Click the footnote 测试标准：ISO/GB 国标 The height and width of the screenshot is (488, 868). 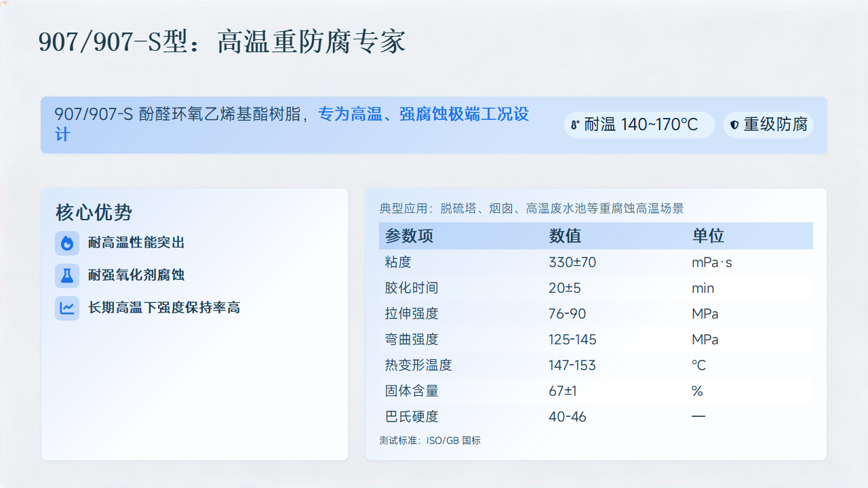tap(430, 441)
